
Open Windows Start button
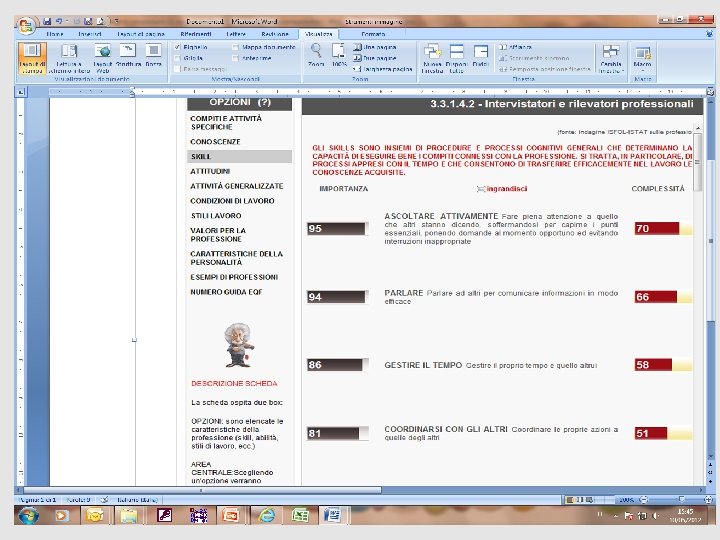(28, 515)
